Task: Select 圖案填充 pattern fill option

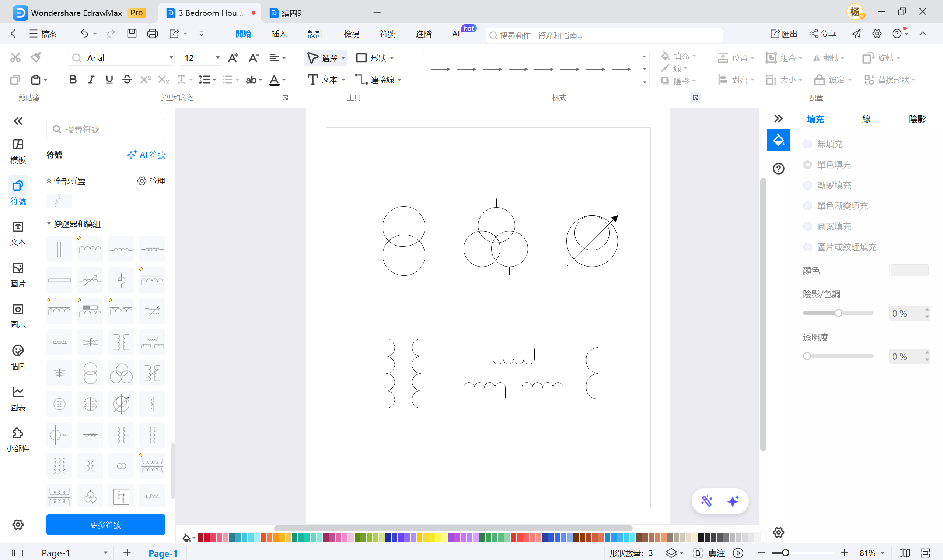Action: [x=807, y=226]
